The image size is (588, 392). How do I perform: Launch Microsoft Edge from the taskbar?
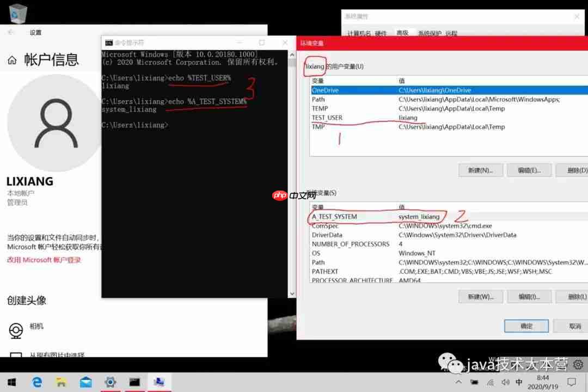click(36, 382)
